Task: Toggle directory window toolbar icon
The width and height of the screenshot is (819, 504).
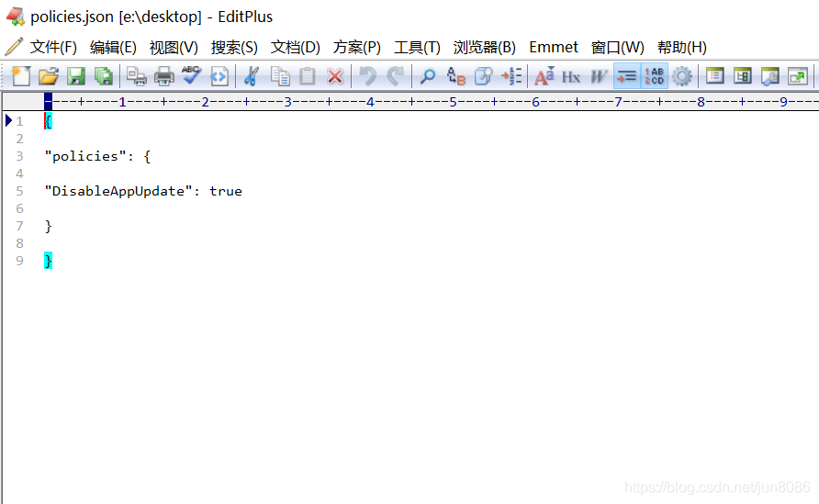Action: [714, 76]
